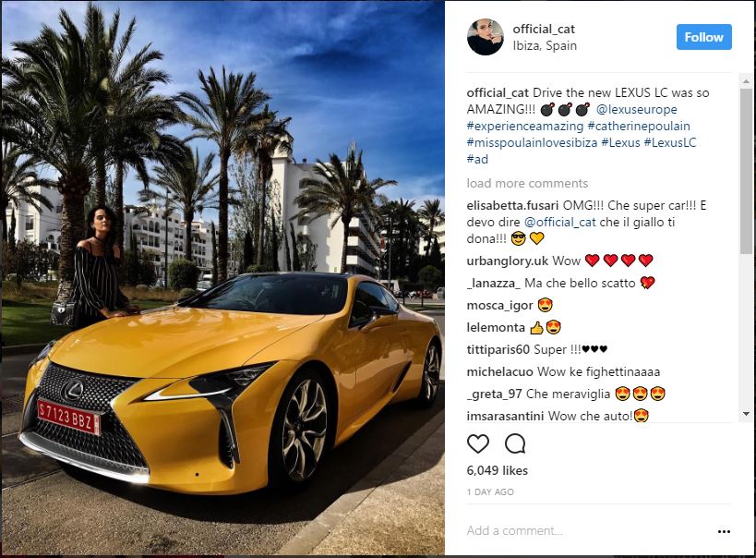756x558 pixels.
Task: Click the scrollbar up arrow in comments
Action: (746, 80)
